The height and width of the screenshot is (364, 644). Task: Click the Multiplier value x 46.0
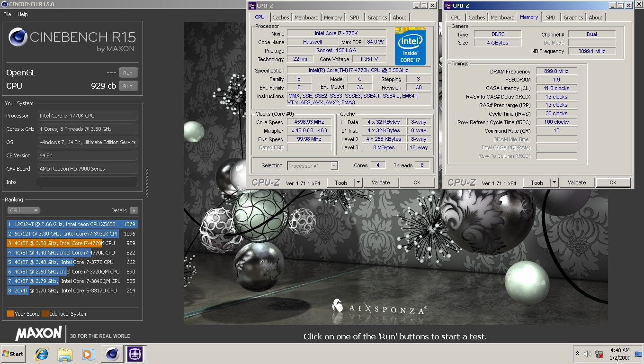click(x=309, y=131)
